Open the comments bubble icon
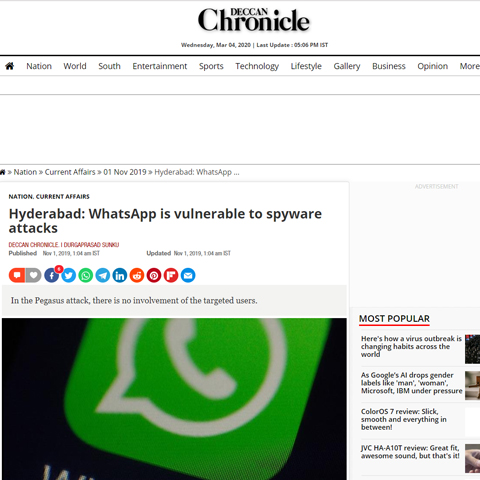 [17, 275]
